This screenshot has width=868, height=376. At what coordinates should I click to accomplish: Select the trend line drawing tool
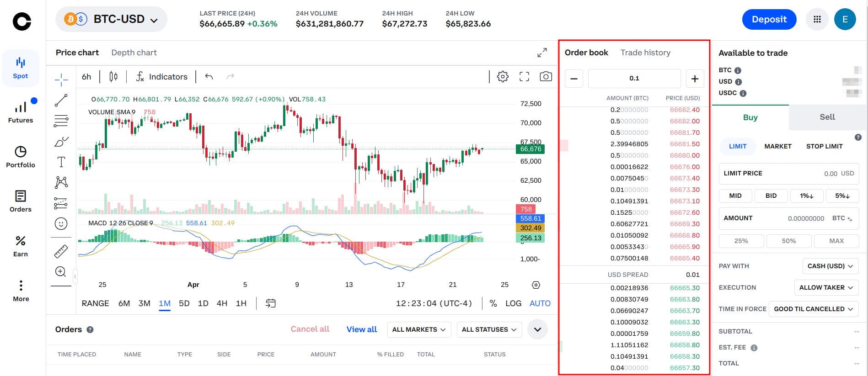(x=61, y=101)
